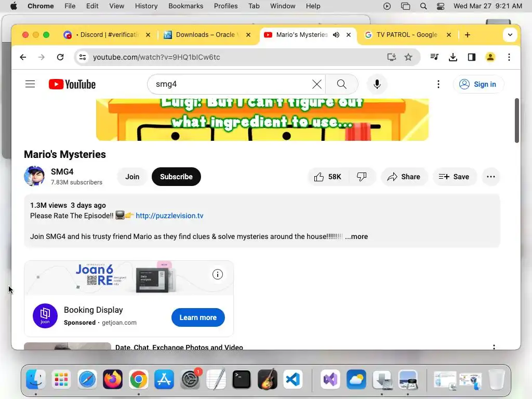This screenshot has width=532, height=399.
Task: Click the Joan advertiser logo
Action: pos(45,316)
